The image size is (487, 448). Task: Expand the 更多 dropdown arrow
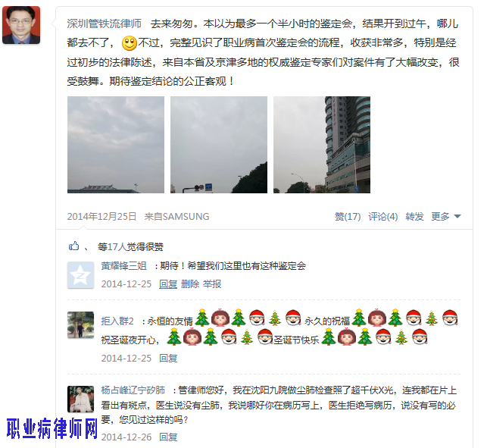457,216
